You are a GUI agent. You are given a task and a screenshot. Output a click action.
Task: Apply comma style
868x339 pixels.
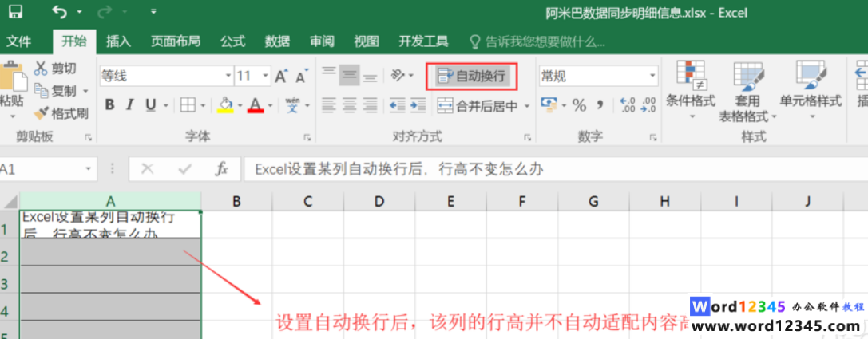pos(600,105)
